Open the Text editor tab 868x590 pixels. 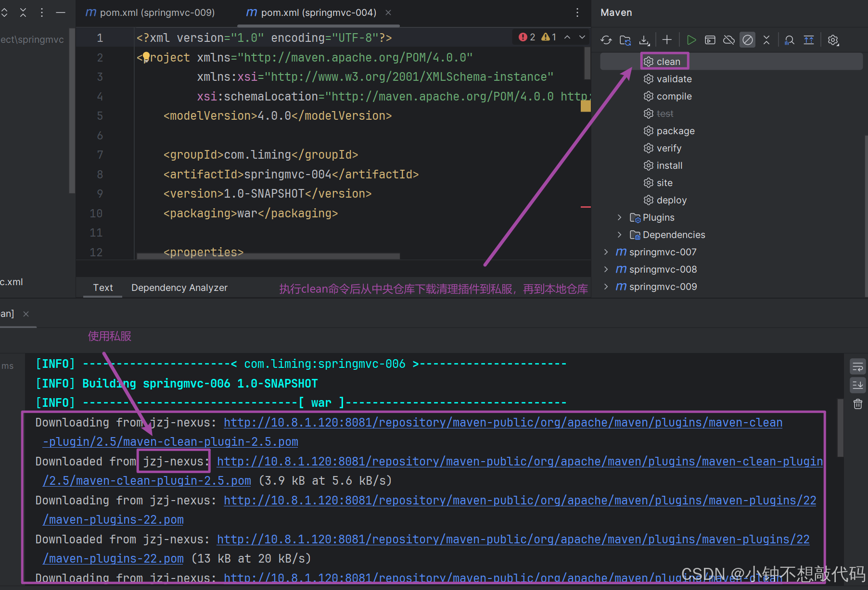(x=103, y=288)
